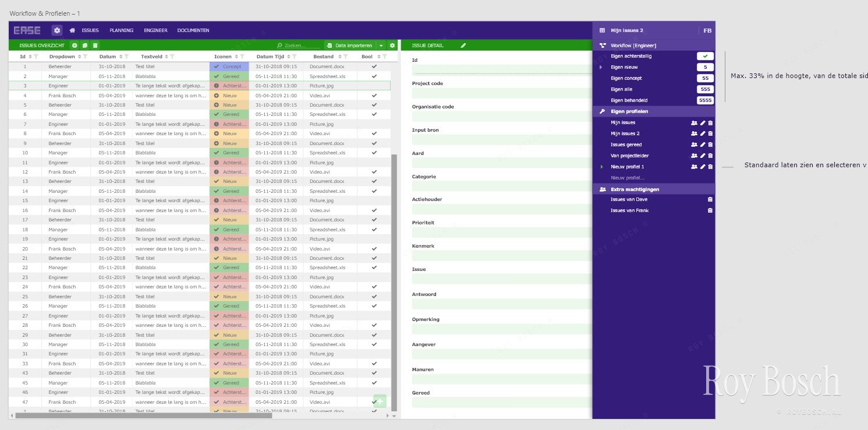The width and height of the screenshot is (868, 430).
Task: Focus the Zoeken search field
Action: pos(299,45)
